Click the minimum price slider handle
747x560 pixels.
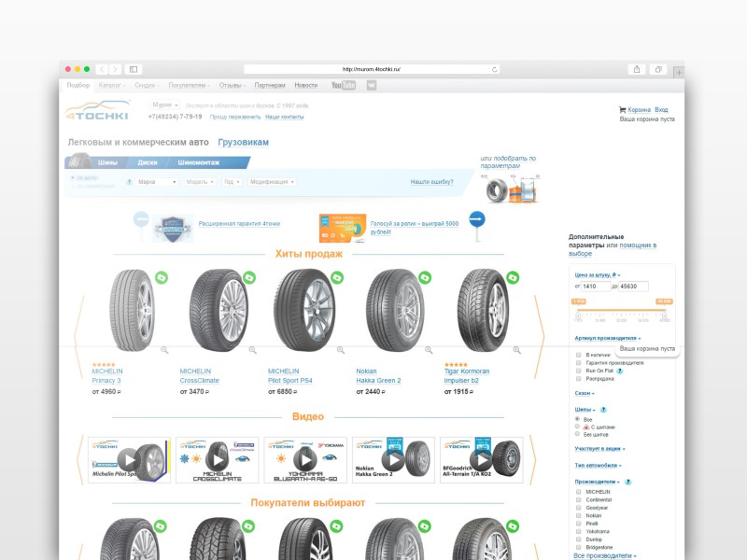pos(578,315)
